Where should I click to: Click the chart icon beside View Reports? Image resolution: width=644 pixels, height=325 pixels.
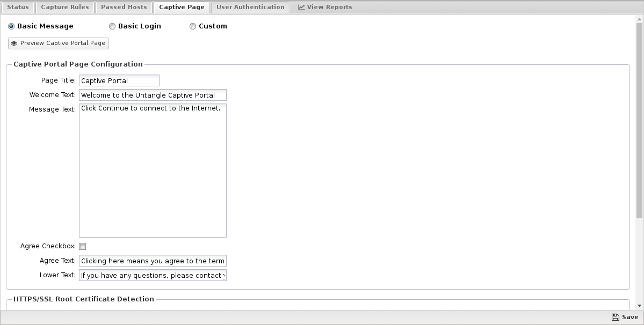pyautogui.click(x=301, y=8)
